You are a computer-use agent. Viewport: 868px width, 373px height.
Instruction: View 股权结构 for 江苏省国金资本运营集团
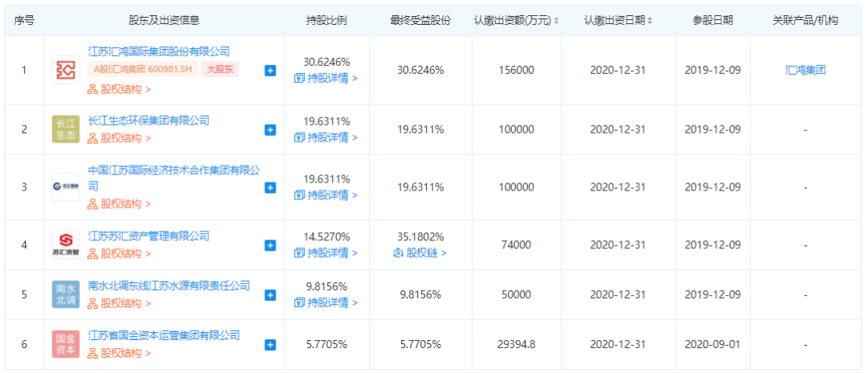[x=119, y=354]
